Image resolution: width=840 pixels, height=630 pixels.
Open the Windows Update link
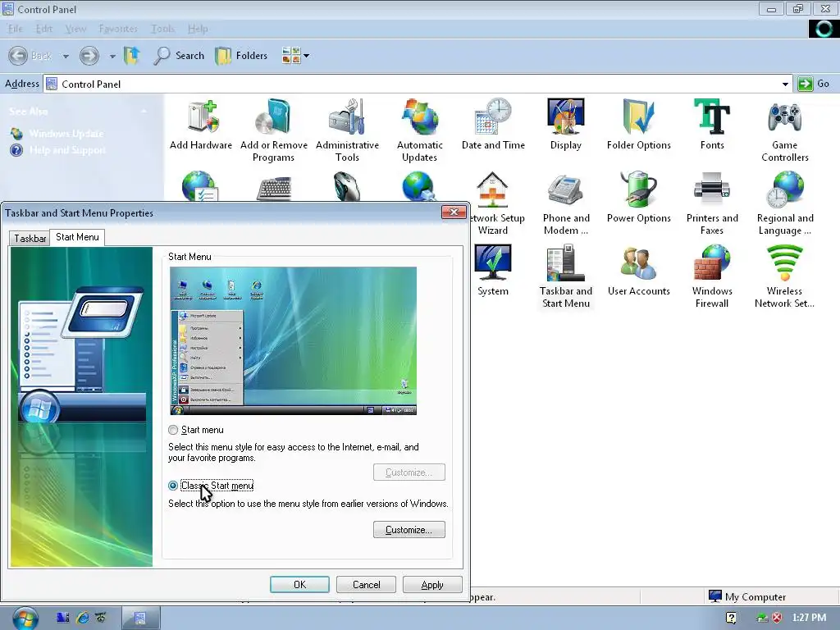click(x=66, y=134)
